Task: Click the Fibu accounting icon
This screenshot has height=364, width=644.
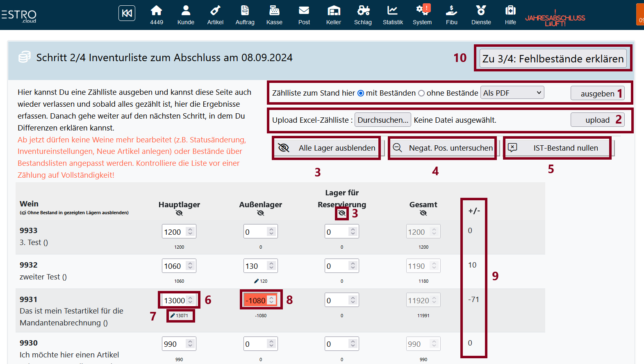Action: click(x=451, y=10)
